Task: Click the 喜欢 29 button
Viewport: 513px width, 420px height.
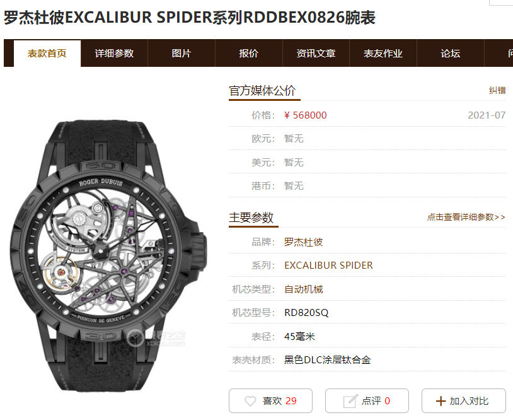Action: [x=270, y=400]
